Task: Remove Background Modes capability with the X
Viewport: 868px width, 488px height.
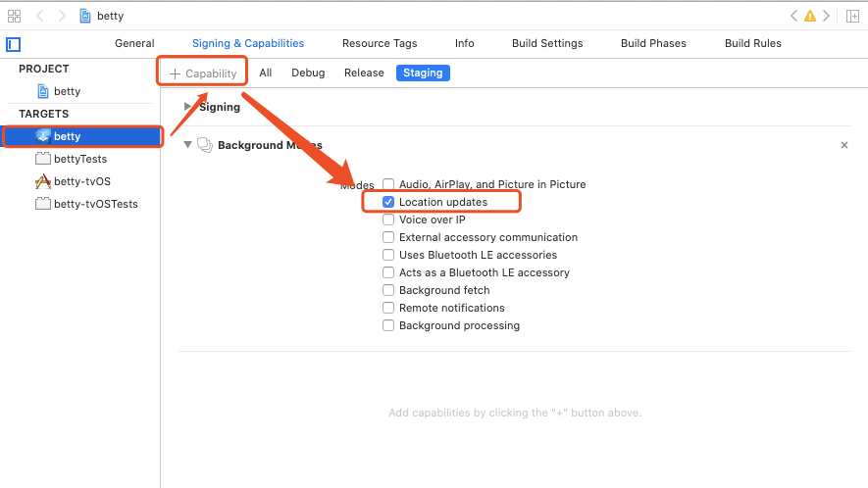Action: coord(844,145)
